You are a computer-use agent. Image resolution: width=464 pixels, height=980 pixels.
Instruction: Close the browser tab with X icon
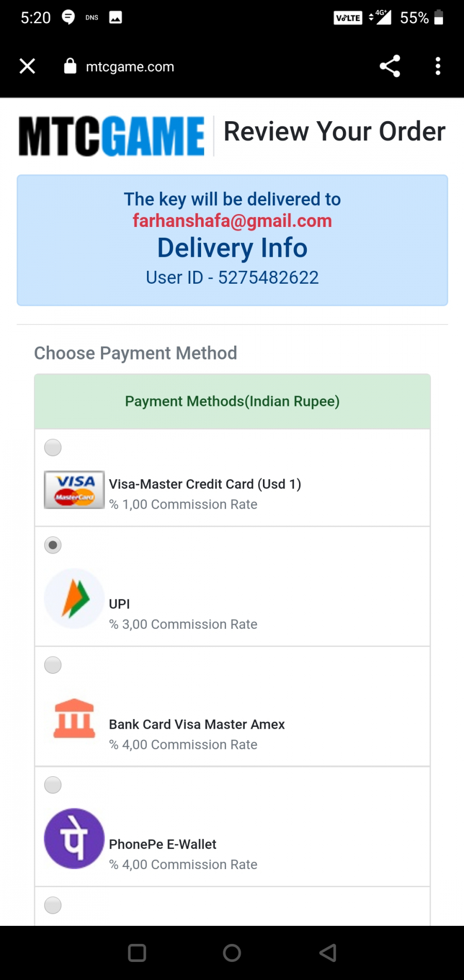click(x=27, y=66)
